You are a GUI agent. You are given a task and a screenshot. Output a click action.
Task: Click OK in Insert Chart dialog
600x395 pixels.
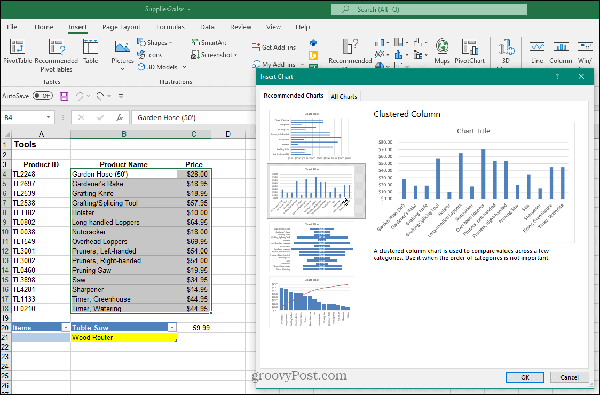point(525,377)
